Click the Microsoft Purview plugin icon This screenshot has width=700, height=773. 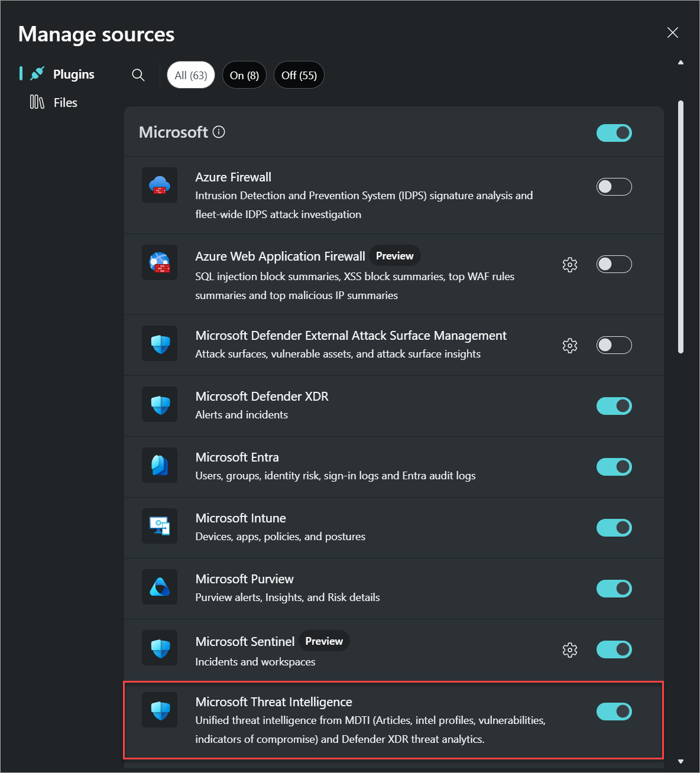pyautogui.click(x=159, y=587)
